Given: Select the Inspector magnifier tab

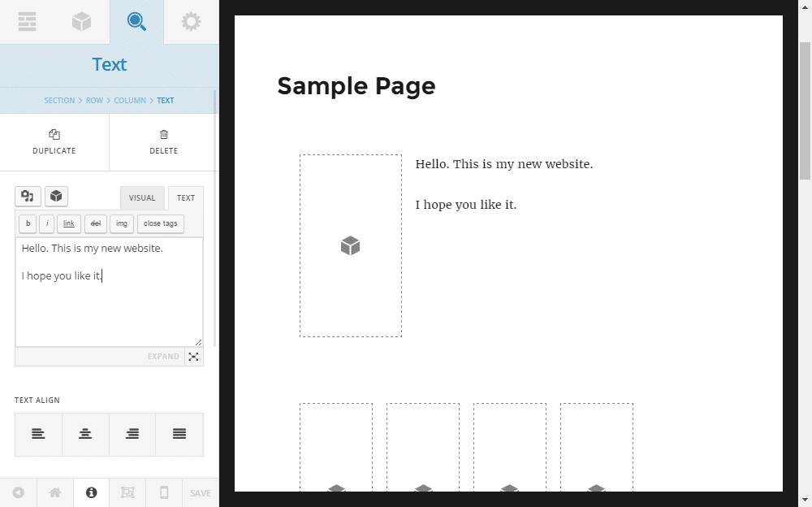Looking at the screenshot, I should (136, 22).
